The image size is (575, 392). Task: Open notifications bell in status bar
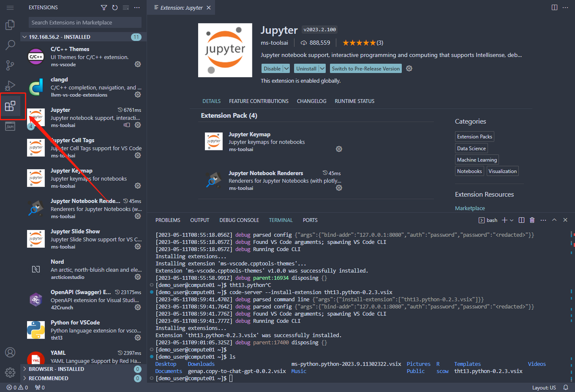[566, 388]
